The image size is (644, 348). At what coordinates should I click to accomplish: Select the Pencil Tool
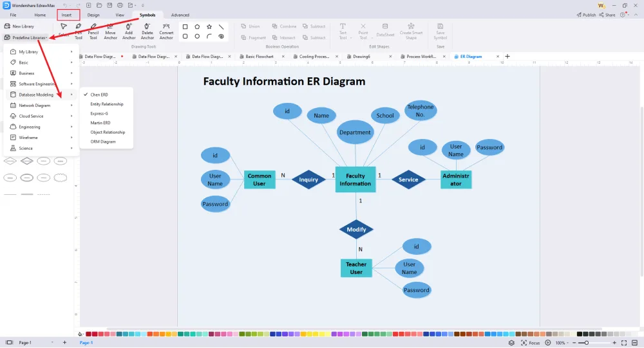93,31
